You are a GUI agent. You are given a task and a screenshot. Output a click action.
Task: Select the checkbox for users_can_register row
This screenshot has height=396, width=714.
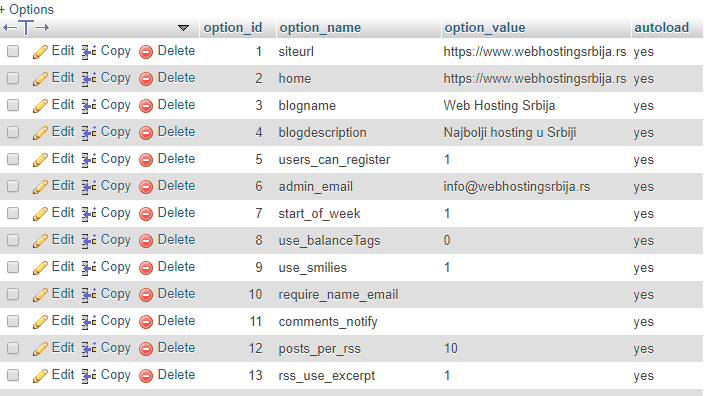[13, 159]
